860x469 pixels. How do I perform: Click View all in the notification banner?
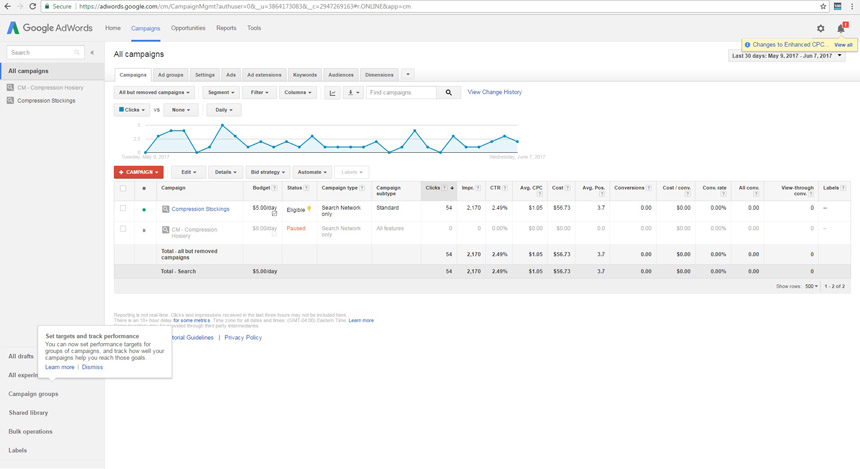[x=843, y=45]
